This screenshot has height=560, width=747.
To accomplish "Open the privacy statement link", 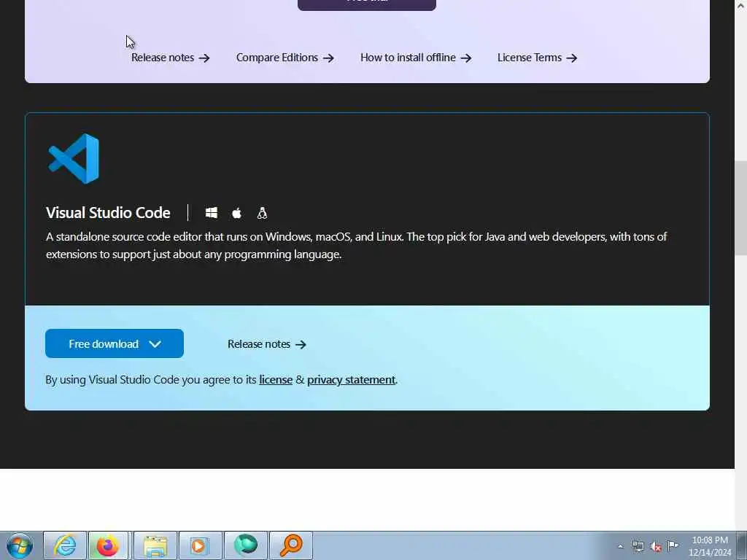I will 351,379.
